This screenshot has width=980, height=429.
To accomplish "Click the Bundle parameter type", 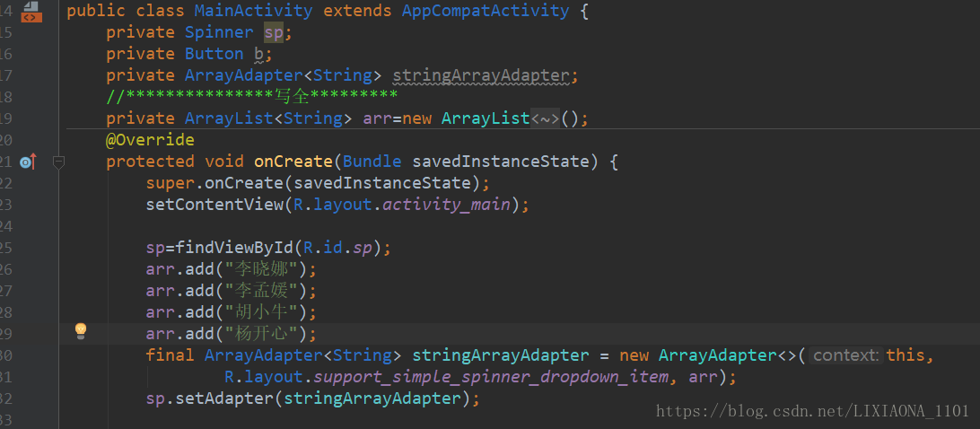I will pos(372,162).
